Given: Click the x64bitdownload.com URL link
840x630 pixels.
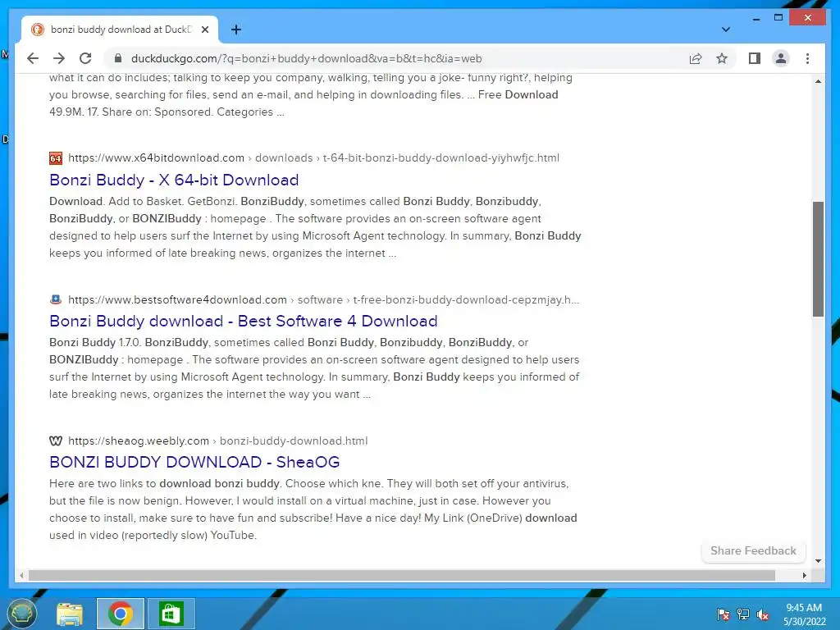Looking at the screenshot, I should tap(156, 158).
